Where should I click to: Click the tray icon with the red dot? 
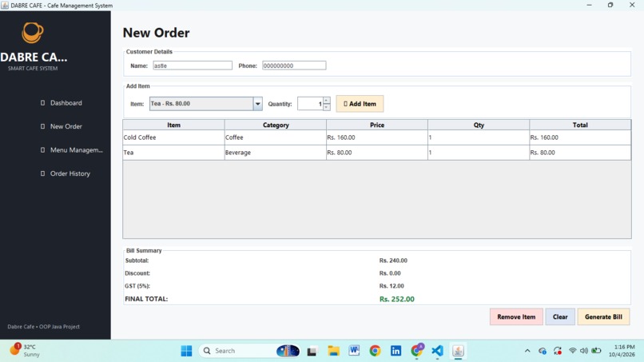(x=558, y=351)
